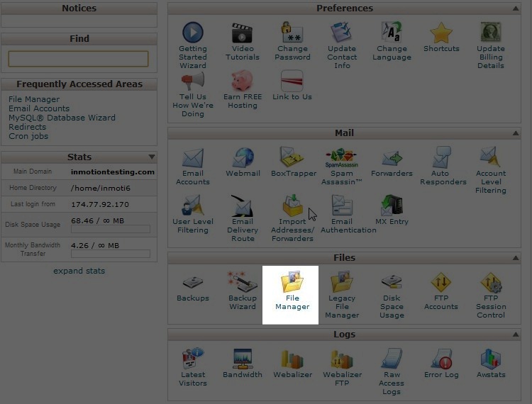Click the Disk Space Usage progress bar
This screenshot has width=532, height=404.
pos(111,229)
